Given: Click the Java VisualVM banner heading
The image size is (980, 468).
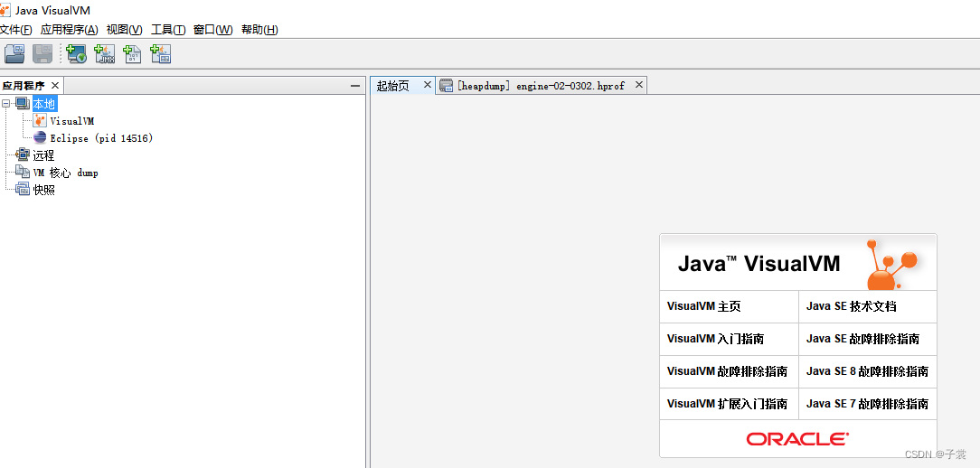Looking at the screenshot, I should (759, 264).
